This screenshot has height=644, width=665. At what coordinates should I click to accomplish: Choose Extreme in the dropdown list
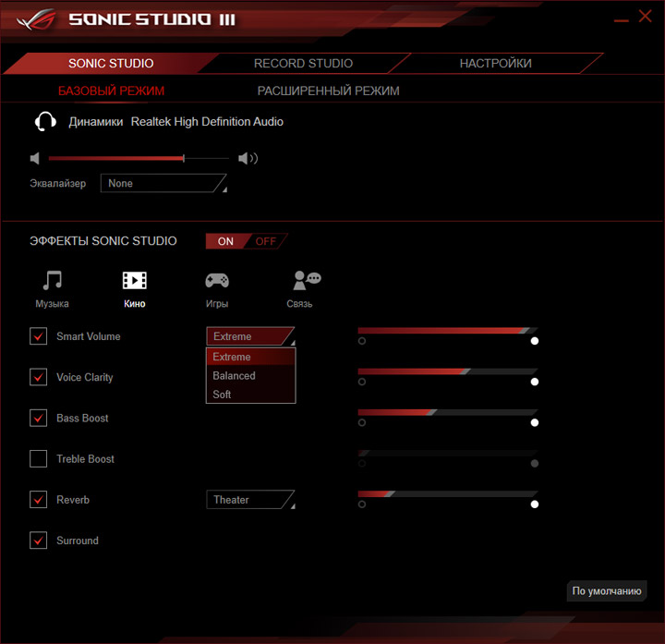[250, 357]
